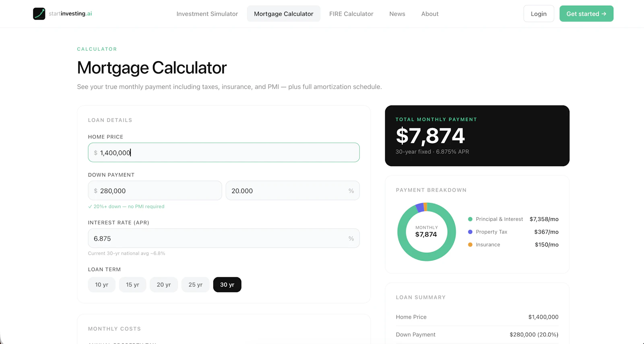This screenshot has width=644, height=344.
Task: Click the down payment dollar amount field
Action: point(155,191)
